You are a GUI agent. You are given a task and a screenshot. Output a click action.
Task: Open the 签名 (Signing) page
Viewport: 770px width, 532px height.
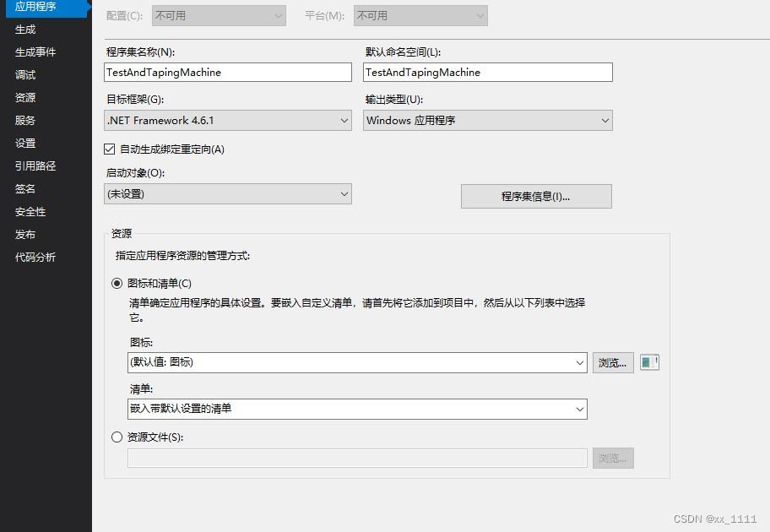pyautogui.click(x=25, y=189)
